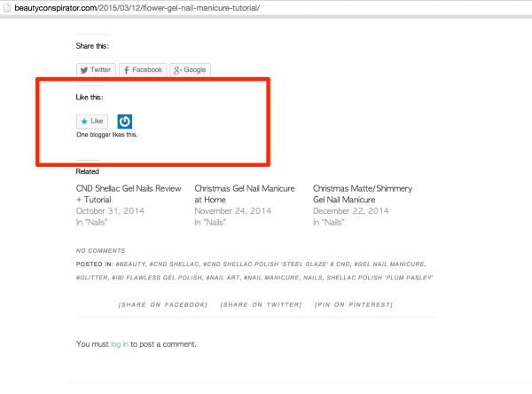
Task: Click the Facebook share button
Action: pyautogui.click(x=142, y=69)
